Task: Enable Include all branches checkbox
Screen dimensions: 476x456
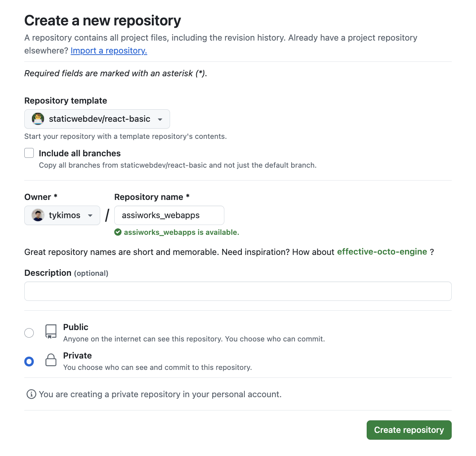Action: 29,153
